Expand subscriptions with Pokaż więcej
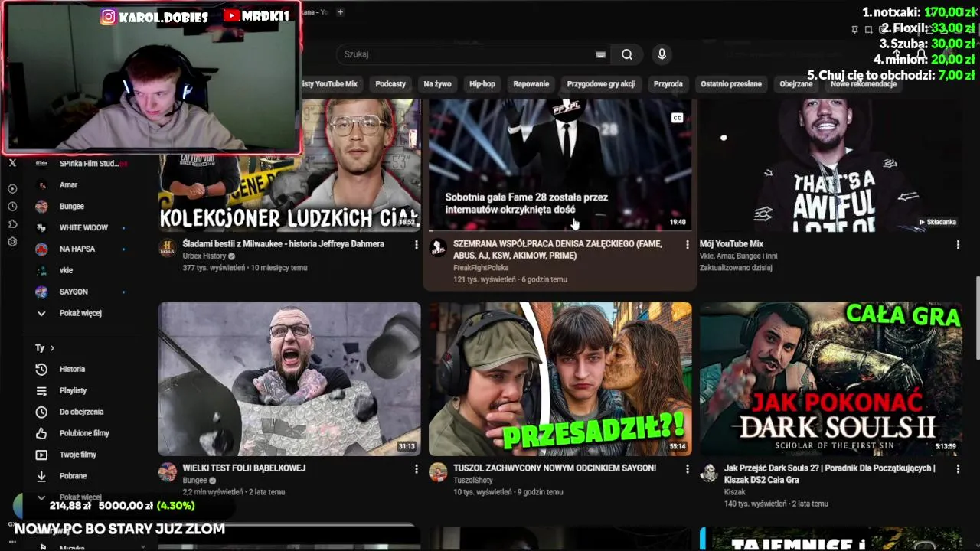Screen dimensions: 980x551 click(82, 313)
